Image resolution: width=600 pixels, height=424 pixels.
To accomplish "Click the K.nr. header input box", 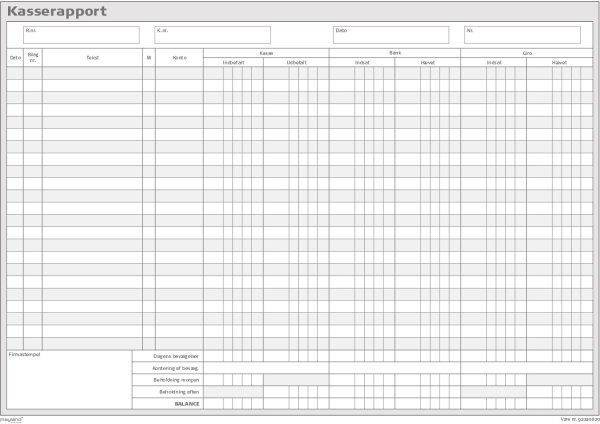I will (x=212, y=35).
